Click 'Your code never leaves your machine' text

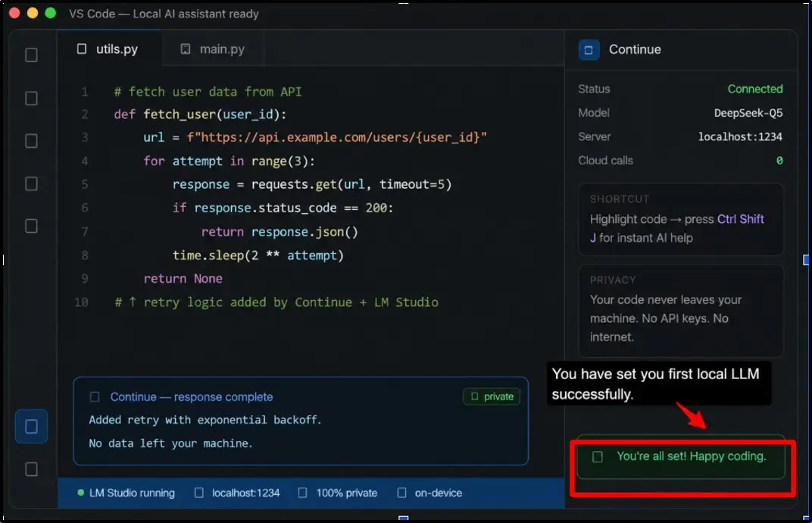pyautogui.click(x=666, y=309)
